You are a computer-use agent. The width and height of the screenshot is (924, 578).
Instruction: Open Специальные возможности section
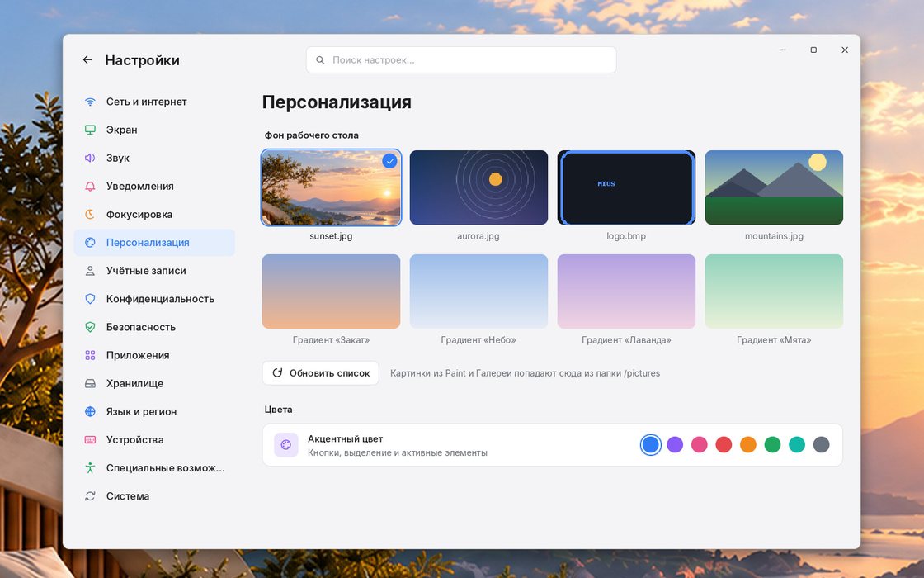[154, 467]
